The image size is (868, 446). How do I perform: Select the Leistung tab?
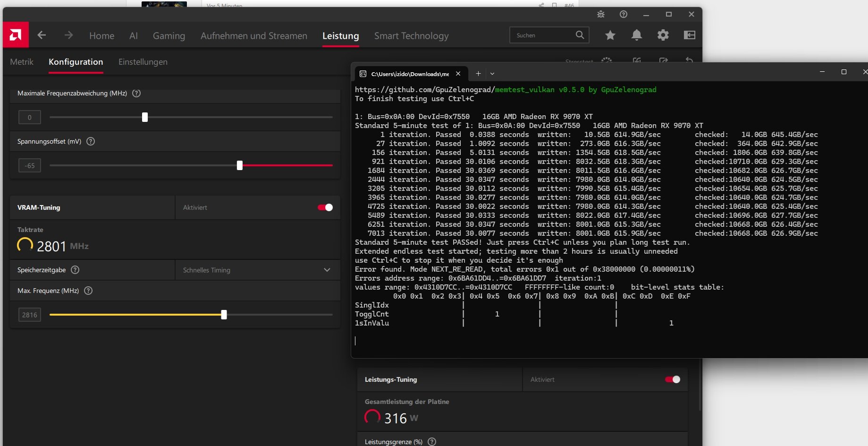point(341,36)
